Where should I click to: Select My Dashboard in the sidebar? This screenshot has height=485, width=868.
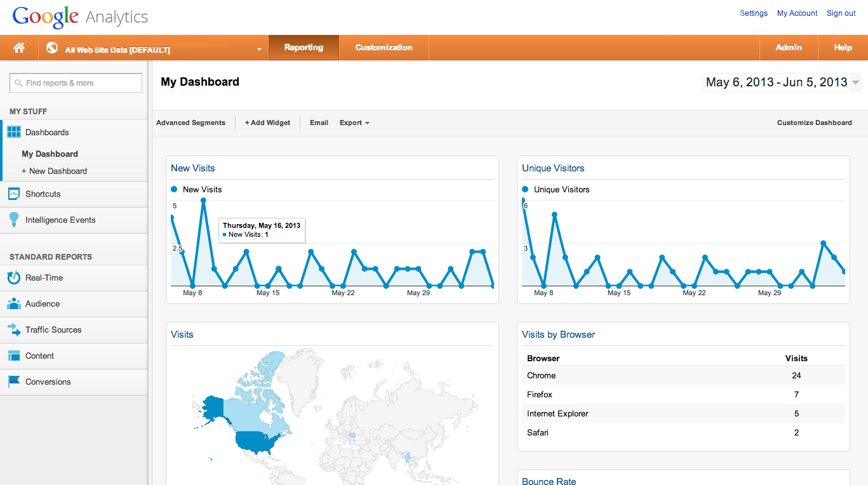click(x=50, y=154)
